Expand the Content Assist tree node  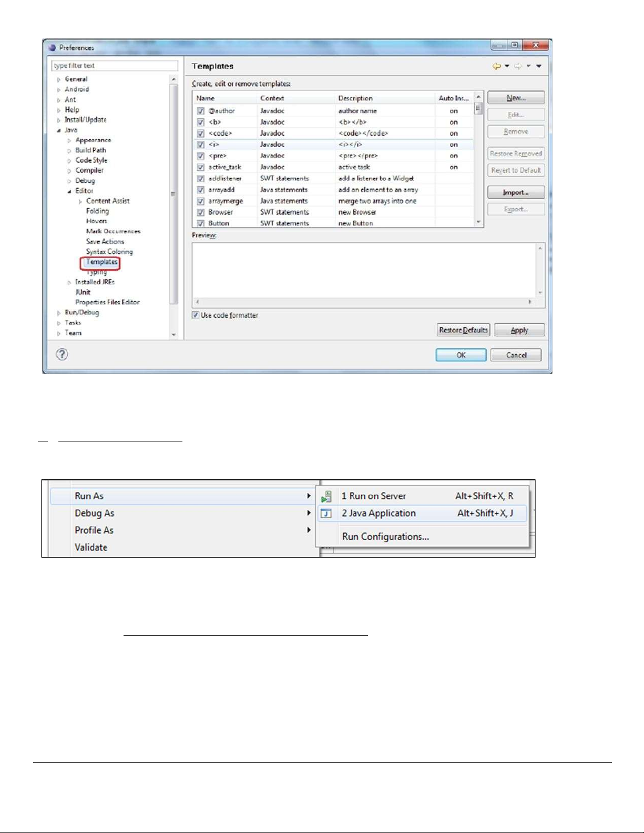(80, 201)
